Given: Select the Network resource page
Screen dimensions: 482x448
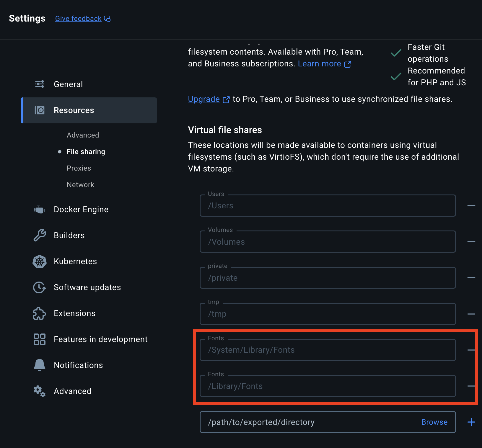Looking at the screenshot, I should pyautogui.click(x=80, y=184).
